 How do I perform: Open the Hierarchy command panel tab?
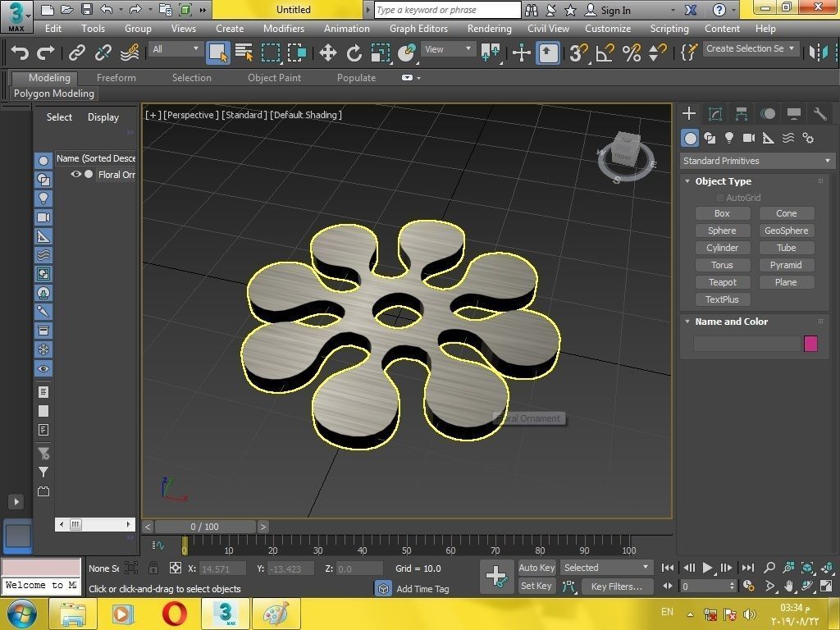pyautogui.click(x=742, y=113)
